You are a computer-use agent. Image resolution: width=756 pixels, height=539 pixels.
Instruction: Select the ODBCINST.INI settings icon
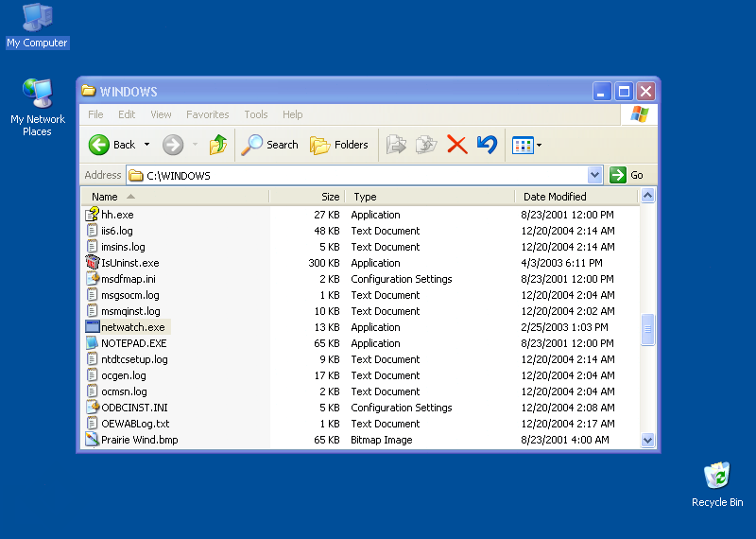click(x=92, y=408)
